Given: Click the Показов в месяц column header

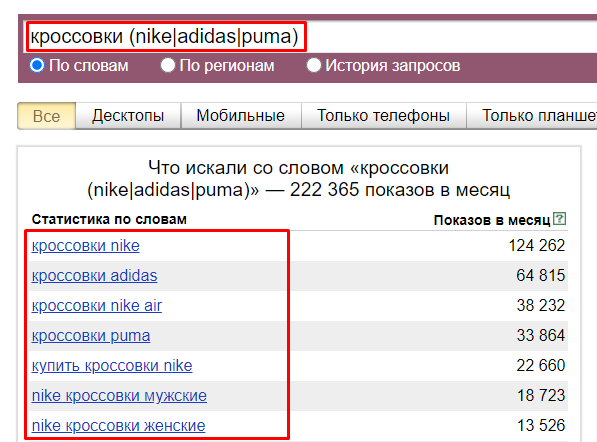Looking at the screenshot, I should [492, 220].
